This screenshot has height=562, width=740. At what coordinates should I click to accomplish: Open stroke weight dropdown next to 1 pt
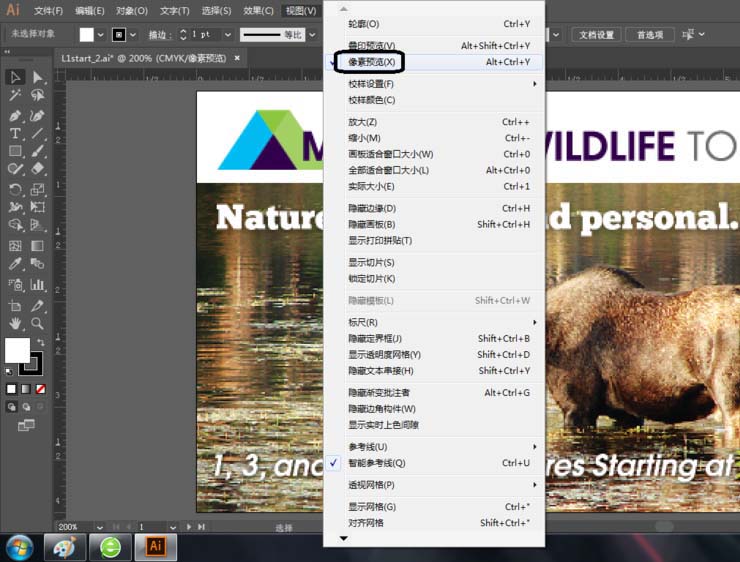228,34
